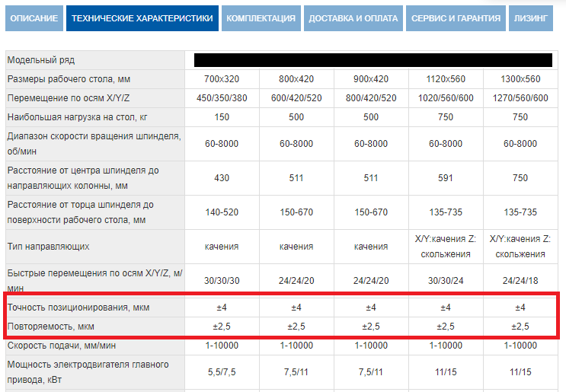This screenshot has width=566, height=392.
Task: Click the Наибольшая нагрузка на стол label
Action: [x=75, y=117]
